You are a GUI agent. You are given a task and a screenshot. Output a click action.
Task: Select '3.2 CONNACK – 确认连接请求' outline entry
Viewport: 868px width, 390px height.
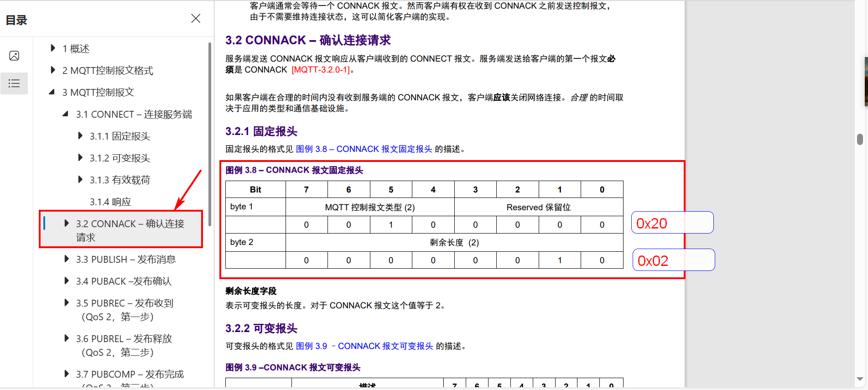130,230
